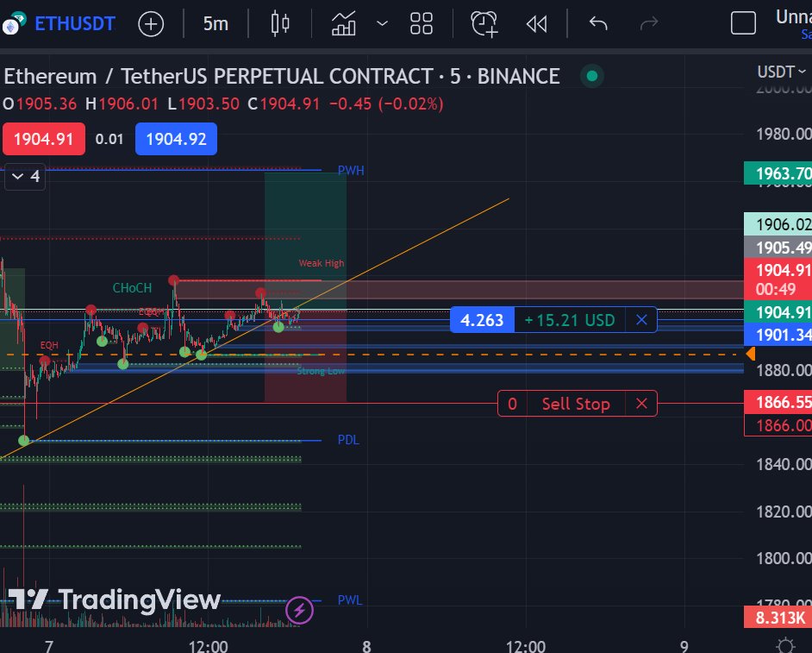The width and height of the screenshot is (812, 653).
Task: Click the blue buy 1904.92 button
Action: click(x=176, y=139)
